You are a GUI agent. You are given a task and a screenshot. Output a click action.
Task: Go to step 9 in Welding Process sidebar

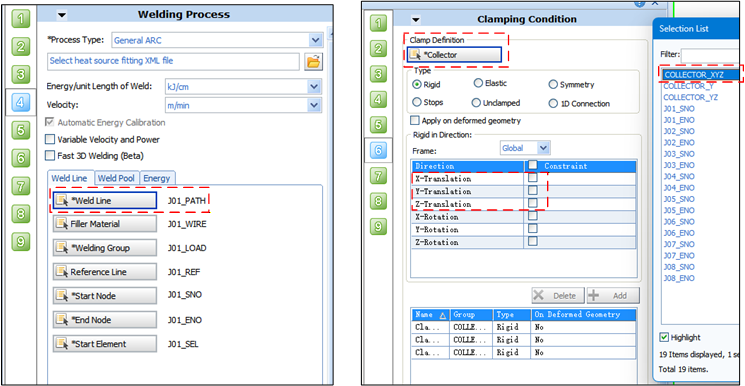click(20, 241)
